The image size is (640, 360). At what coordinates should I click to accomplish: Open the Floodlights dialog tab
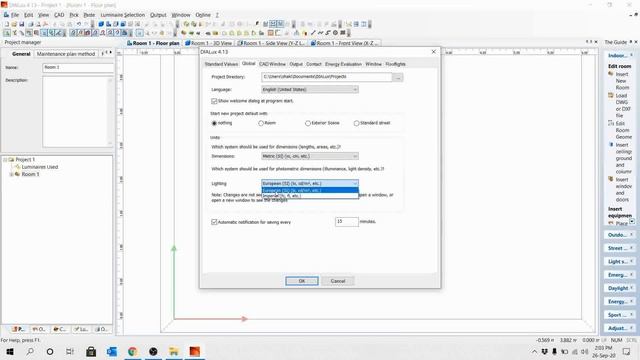[396, 64]
